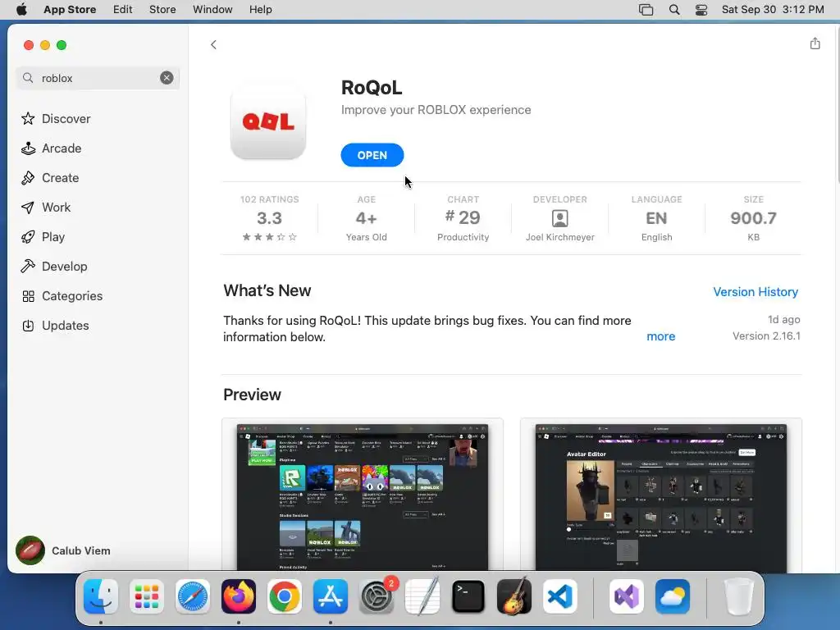Open the Store menu
The image size is (840, 630).
point(162,10)
